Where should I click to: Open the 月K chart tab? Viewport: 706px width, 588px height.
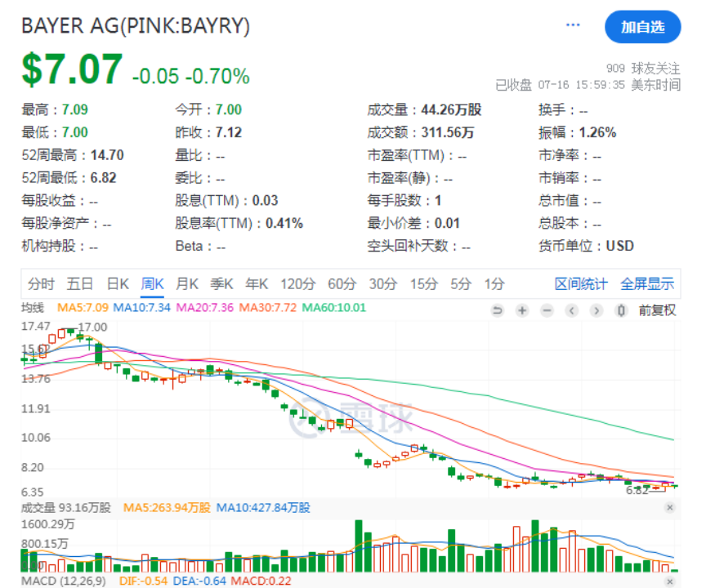pos(187,284)
